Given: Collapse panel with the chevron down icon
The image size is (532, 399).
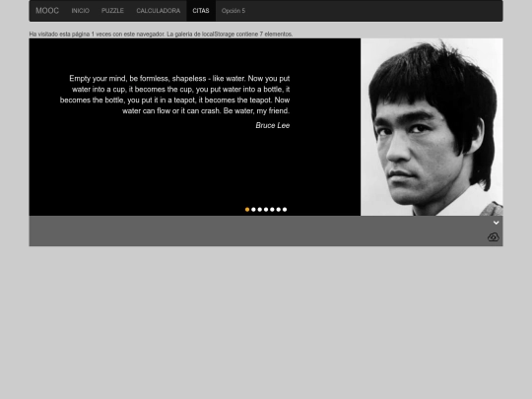Looking at the screenshot, I should [x=496, y=223].
